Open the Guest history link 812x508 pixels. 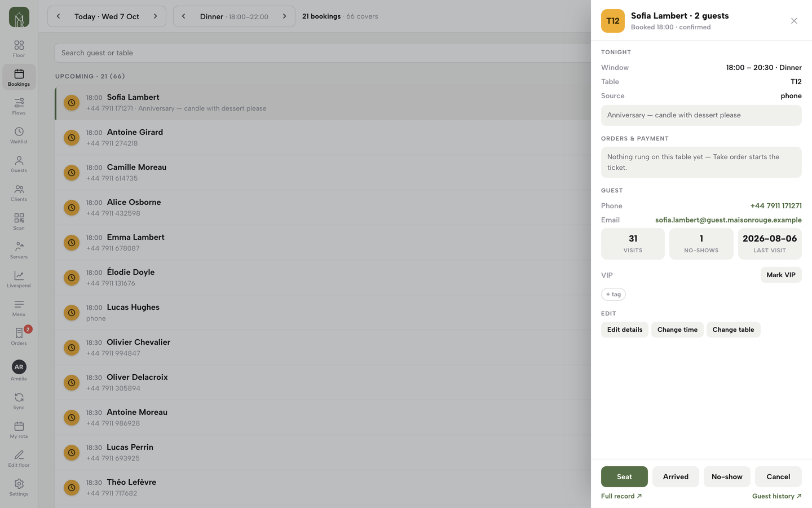777,496
